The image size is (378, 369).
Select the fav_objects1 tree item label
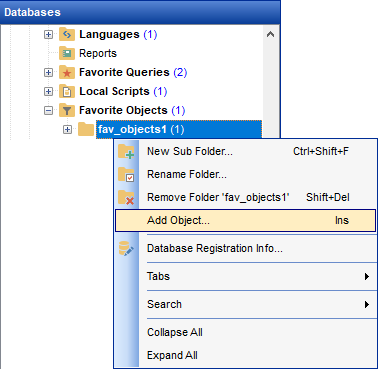(x=179, y=129)
